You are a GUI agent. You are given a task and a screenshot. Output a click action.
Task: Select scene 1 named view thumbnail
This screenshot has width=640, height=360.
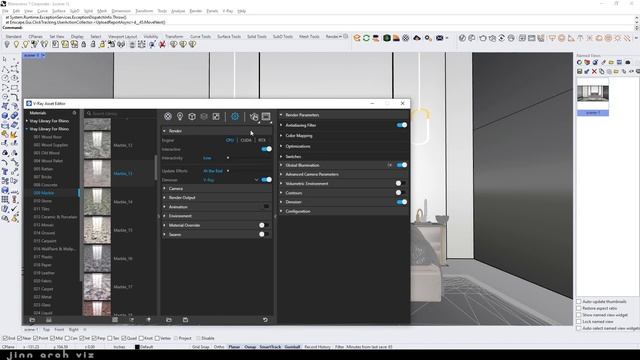click(593, 93)
